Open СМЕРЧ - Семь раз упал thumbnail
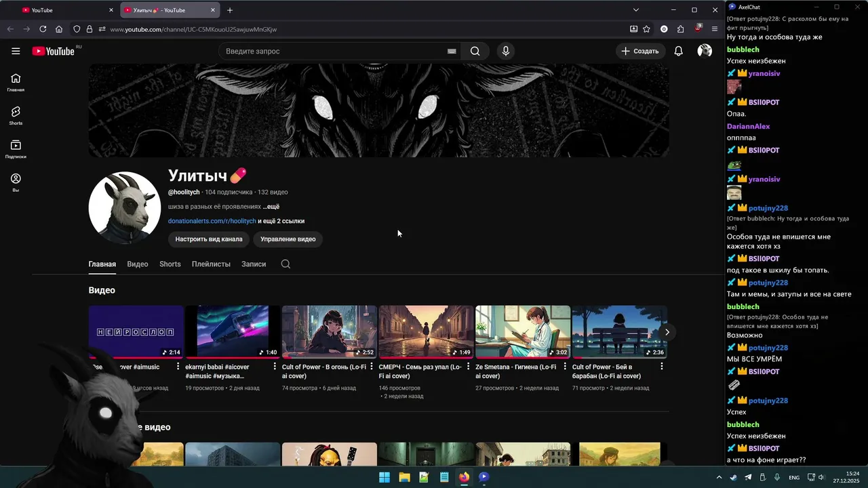 426,331
